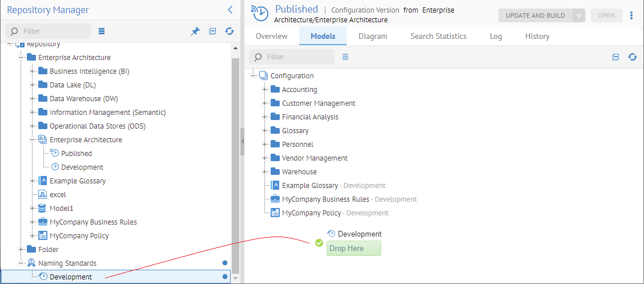Screen dimensions: 644x284
Task: Open the vertical three-dot more actions menu
Action: pyautogui.click(x=631, y=15)
